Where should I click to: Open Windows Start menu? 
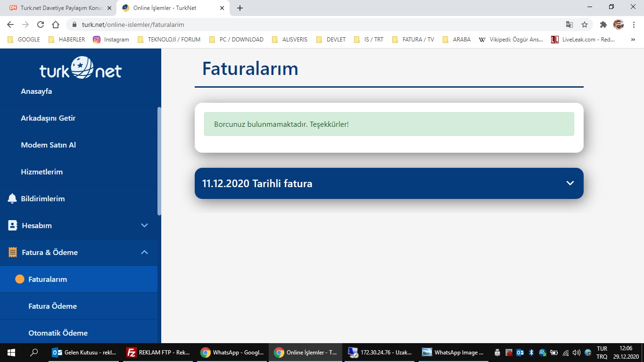[x=11, y=353]
